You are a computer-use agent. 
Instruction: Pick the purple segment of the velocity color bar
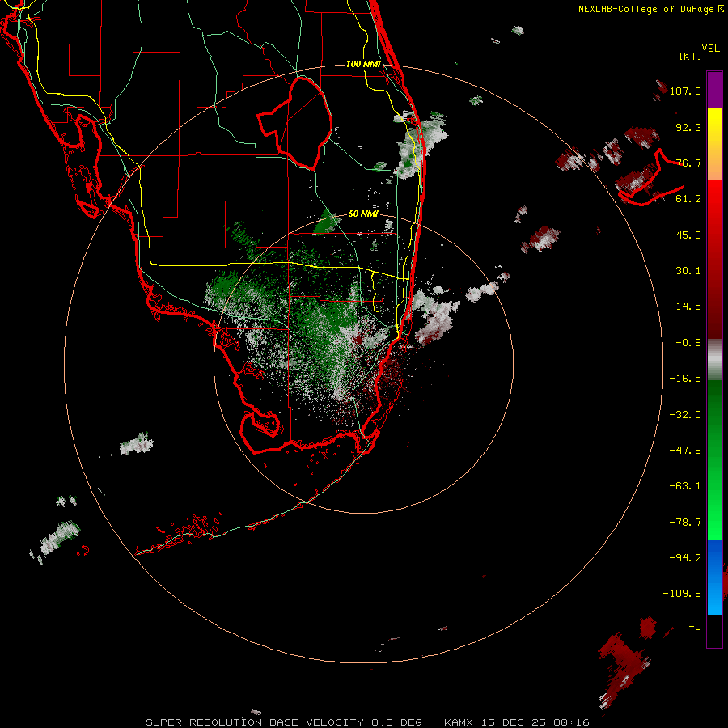coord(714,90)
